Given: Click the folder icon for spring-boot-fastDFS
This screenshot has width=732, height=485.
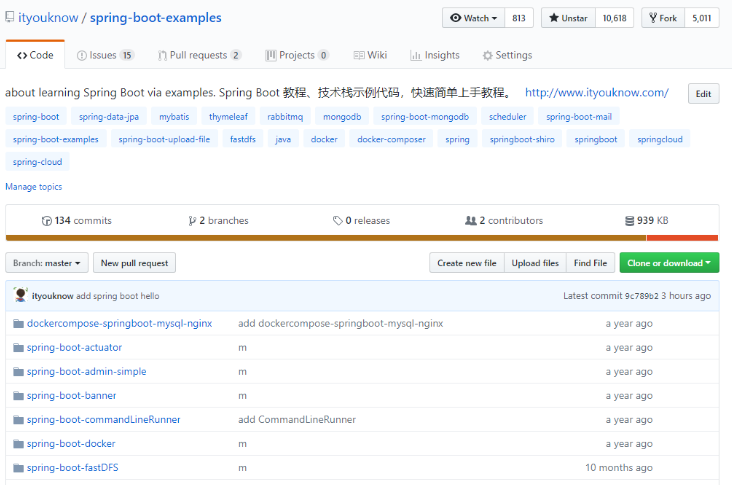Looking at the screenshot, I should click(18, 468).
